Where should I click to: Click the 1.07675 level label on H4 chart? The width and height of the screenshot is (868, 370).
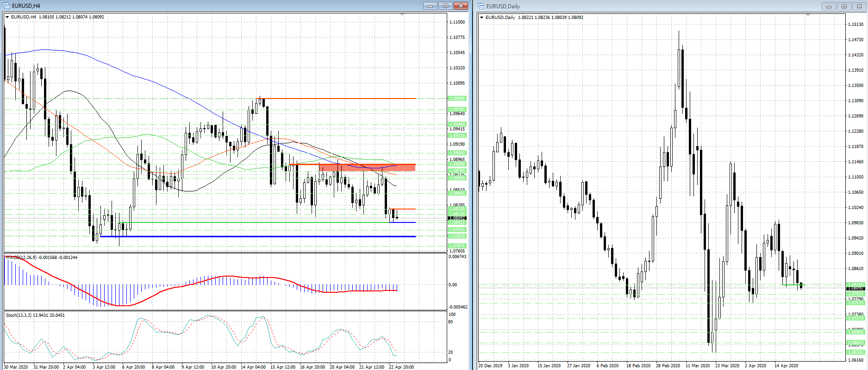tap(457, 246)
